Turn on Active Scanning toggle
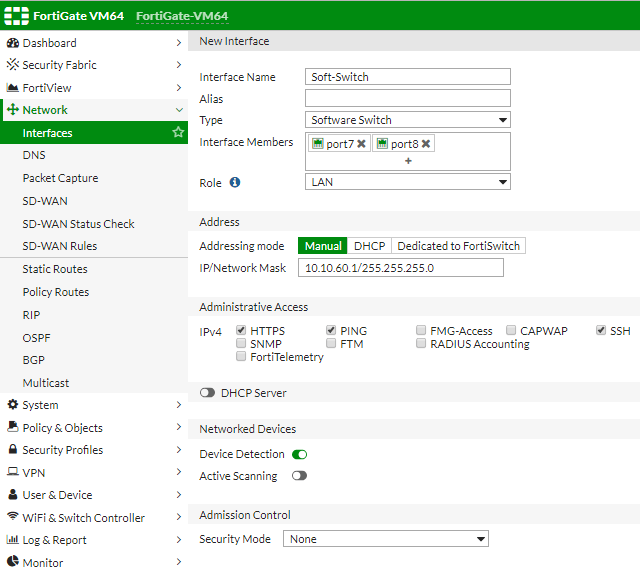The width and height of the screenshot is (640, 584). 299,475
